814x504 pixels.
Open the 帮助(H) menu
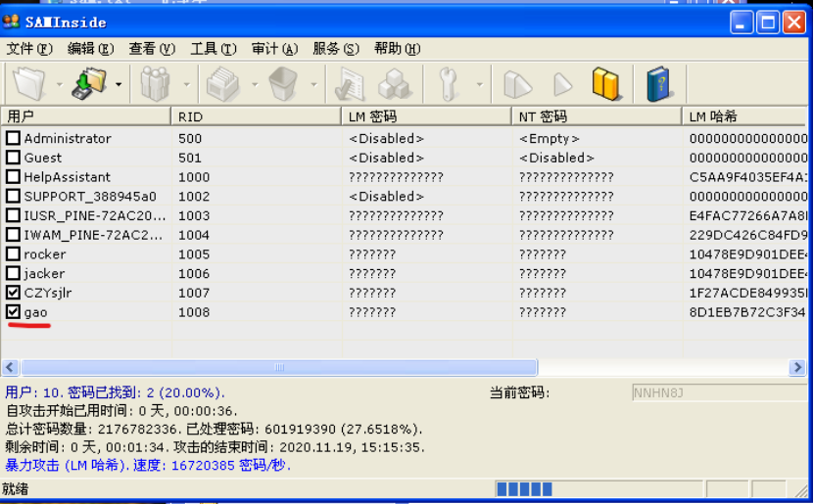[397, 49]
